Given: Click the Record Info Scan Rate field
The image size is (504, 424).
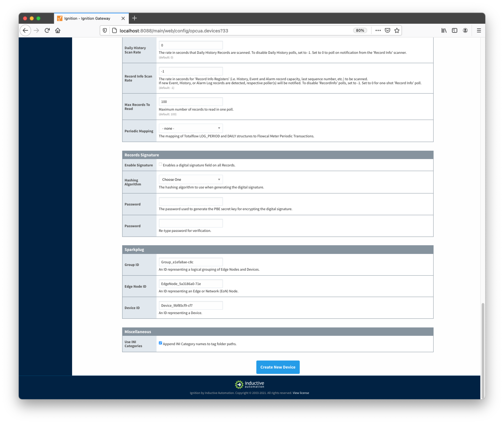Looking at the screenshot, I should pos(191,71).
